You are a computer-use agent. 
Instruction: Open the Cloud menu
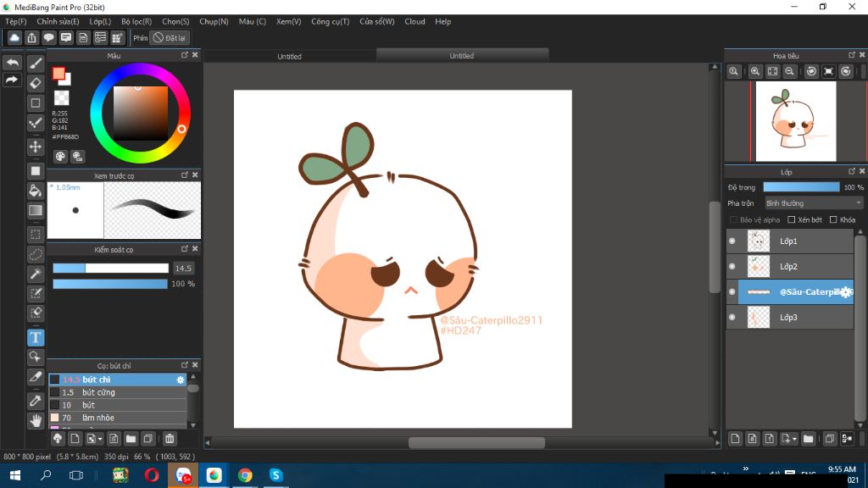coord(415,21)
